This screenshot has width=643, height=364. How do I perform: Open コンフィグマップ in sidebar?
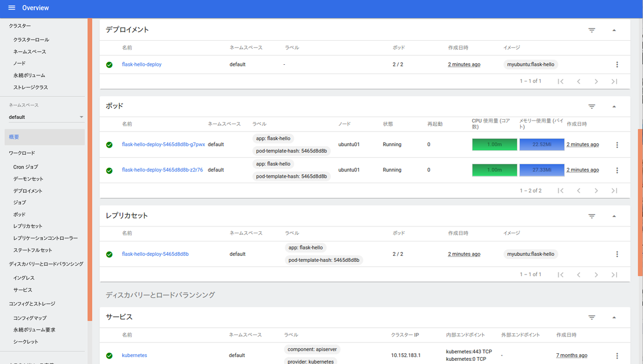click(x=30, y=318)
